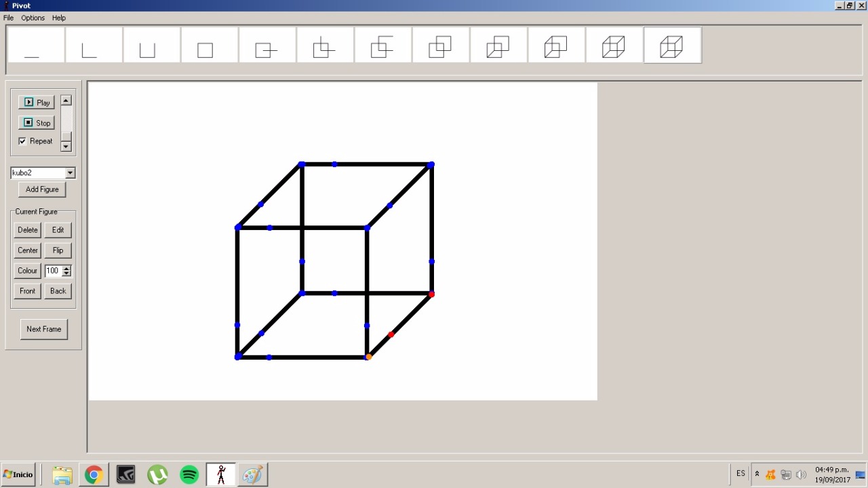Open the Help menu
Image resolution: width=868 pixels, height=488 pixels.
tap(59, 18)
